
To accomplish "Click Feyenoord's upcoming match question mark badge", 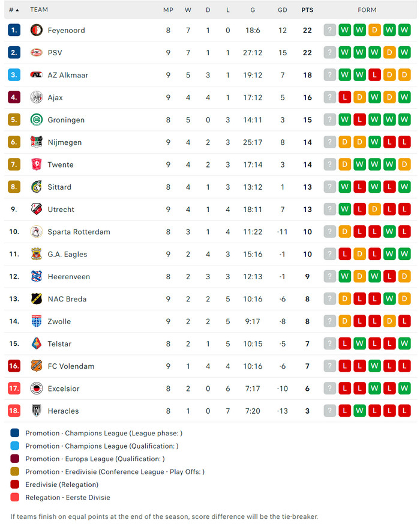I will [x=329, y=30].
